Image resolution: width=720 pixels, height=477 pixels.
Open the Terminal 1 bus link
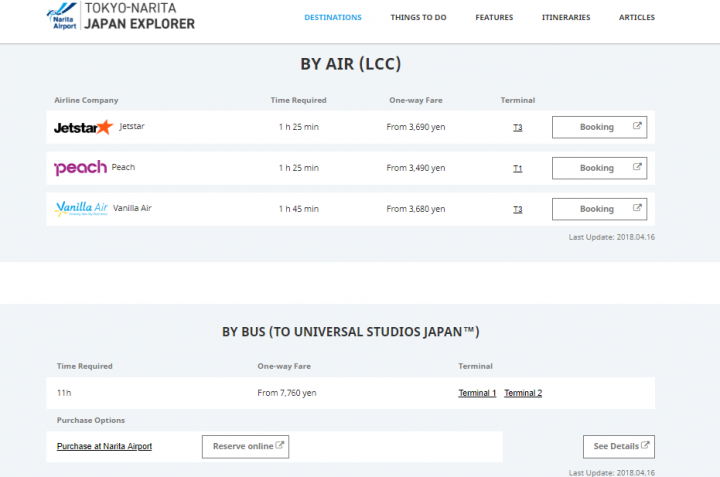pos(477,393)
